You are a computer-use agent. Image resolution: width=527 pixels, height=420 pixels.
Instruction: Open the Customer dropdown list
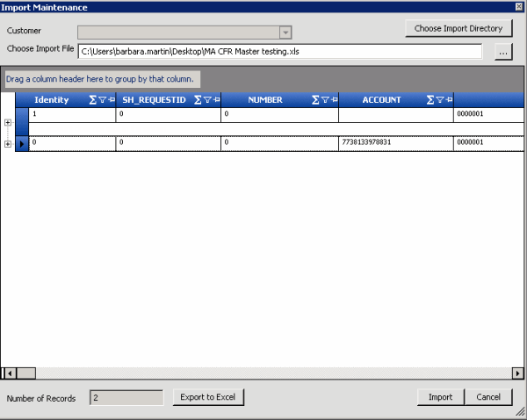click(x=285, y=33)
